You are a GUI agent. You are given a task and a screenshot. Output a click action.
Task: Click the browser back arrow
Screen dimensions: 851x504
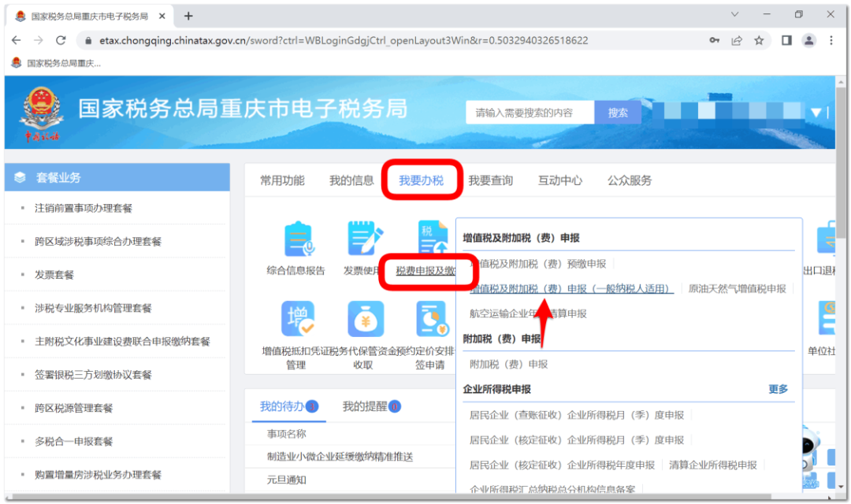pos(17,40)
